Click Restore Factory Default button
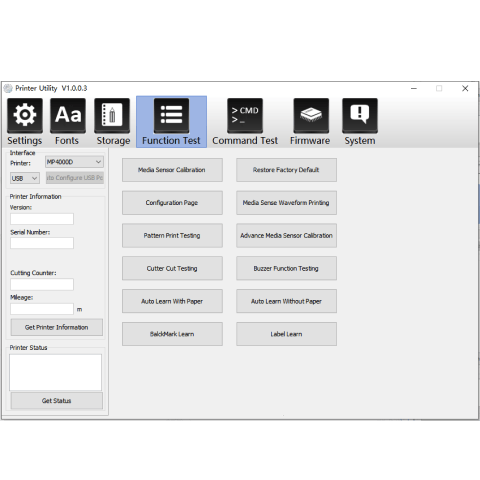This screenshot has height=480, width=480. (x=286, y=170)
